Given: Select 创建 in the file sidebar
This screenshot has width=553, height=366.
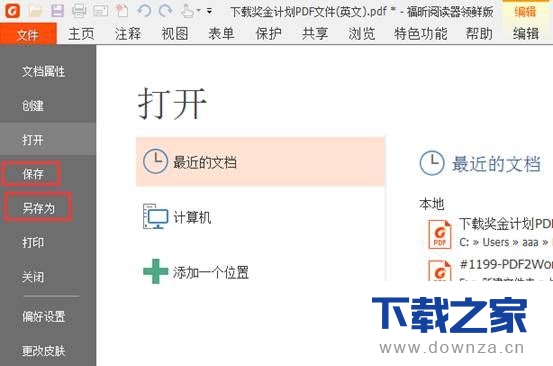Looking at the screenshot, I should tap(33, 105).
